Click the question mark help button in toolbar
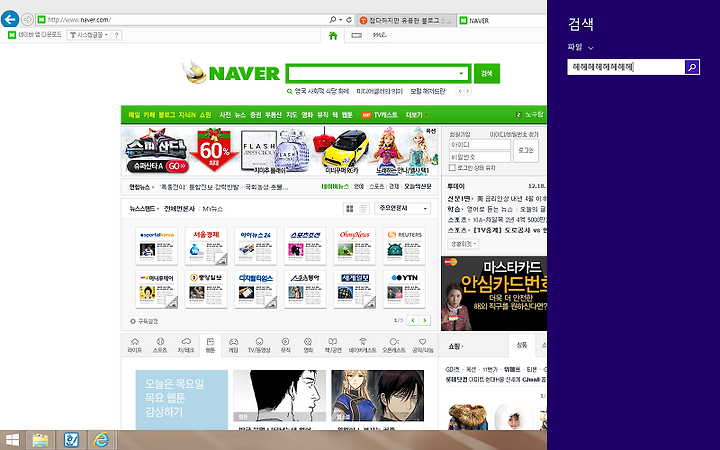The width and height of the screenshot is (720, 450). pos(117,35)
